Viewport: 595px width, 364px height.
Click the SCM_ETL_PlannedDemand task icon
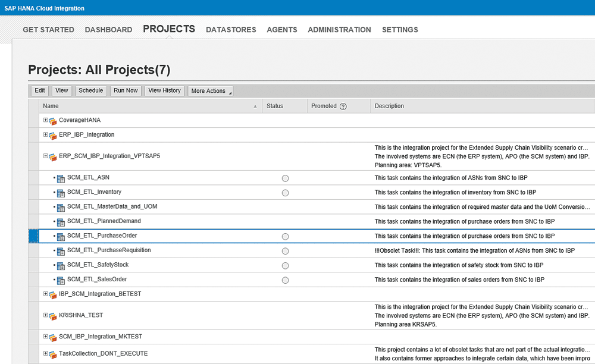tap(60, 222)
